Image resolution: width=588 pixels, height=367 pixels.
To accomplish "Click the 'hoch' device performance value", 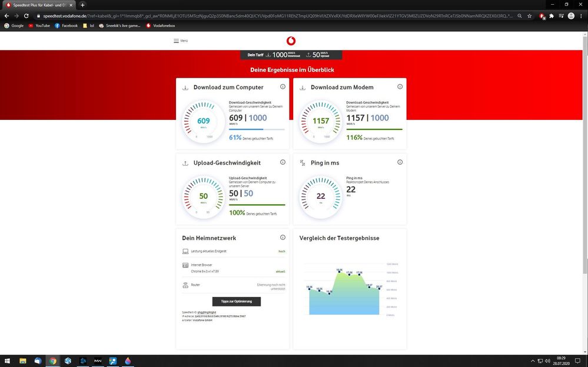I will (281, 252).
